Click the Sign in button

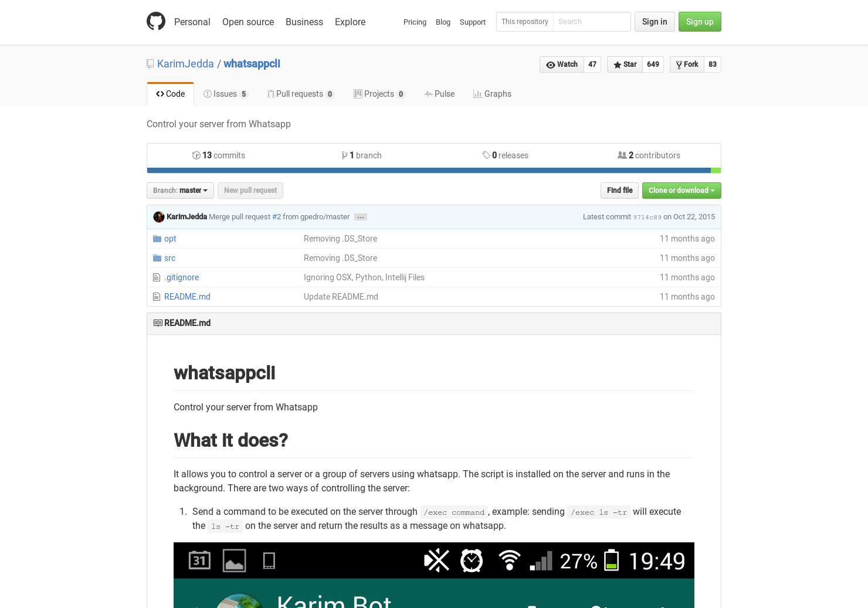pos(655,22)
